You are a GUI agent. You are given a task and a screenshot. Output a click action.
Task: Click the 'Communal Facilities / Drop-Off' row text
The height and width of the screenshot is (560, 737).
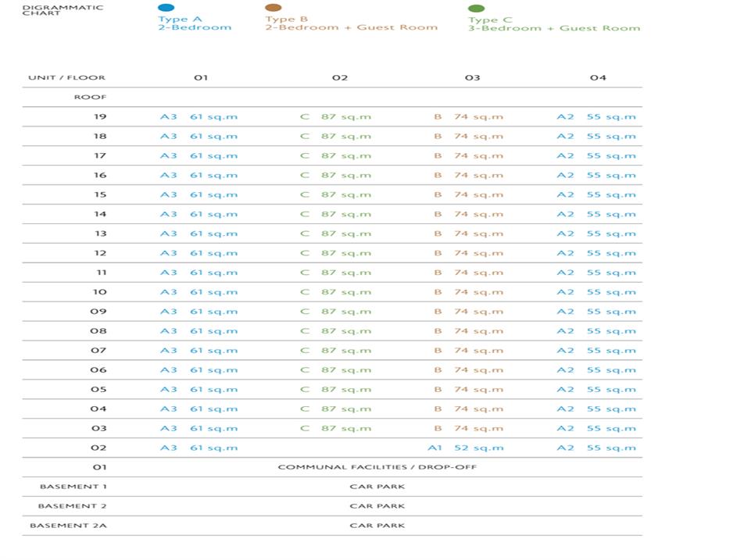point(377,467)
